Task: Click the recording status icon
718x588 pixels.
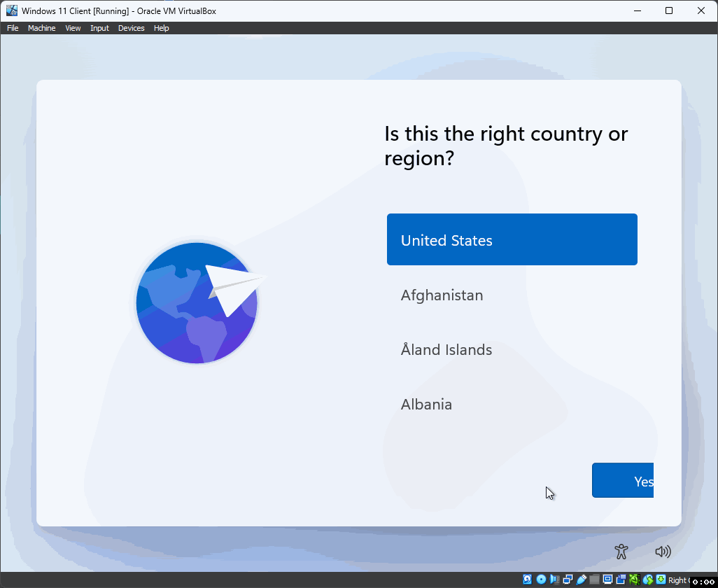Action: (x=621, y=580)
